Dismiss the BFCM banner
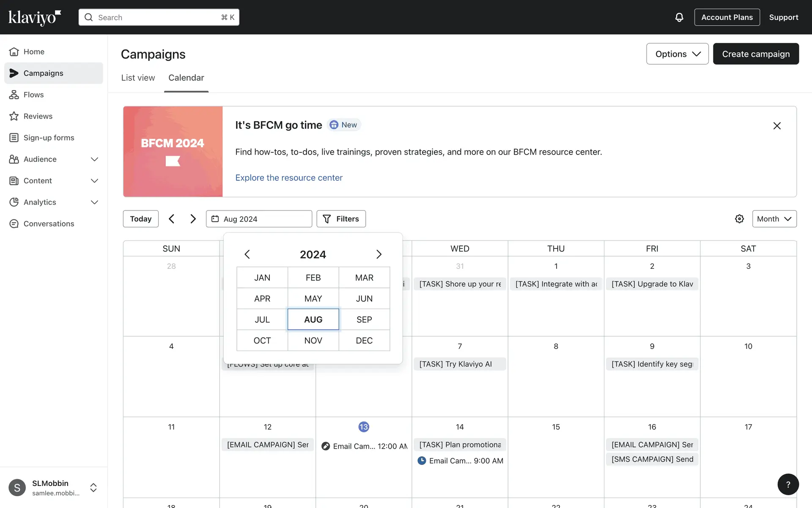812x508 pixels. pos(776,126)
